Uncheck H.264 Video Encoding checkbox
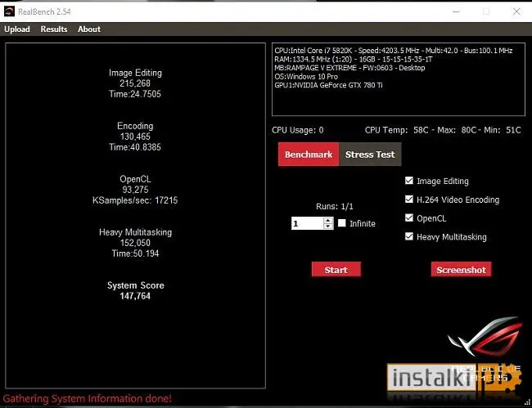This screenshot has width=532, height=408. click(x=409, y=200)
